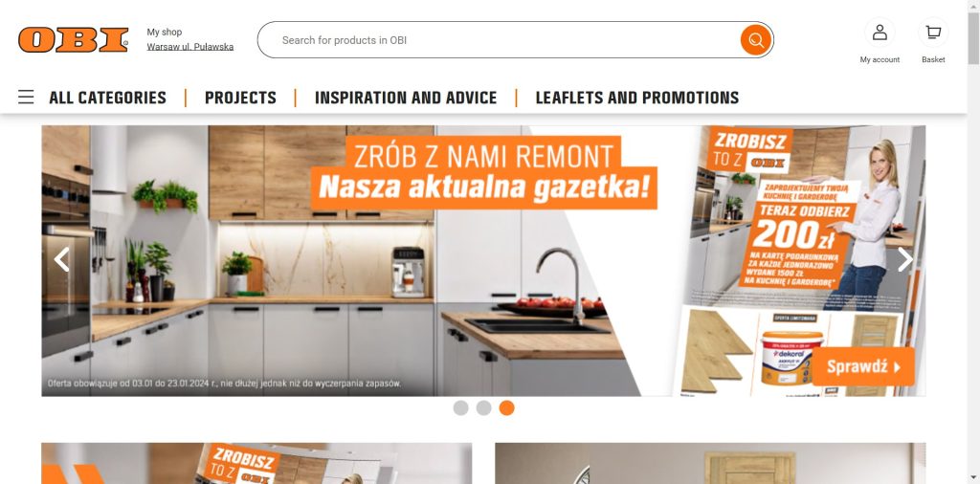
Task: Select the active orange carousel dot
Action: click(x=507, y=407)
